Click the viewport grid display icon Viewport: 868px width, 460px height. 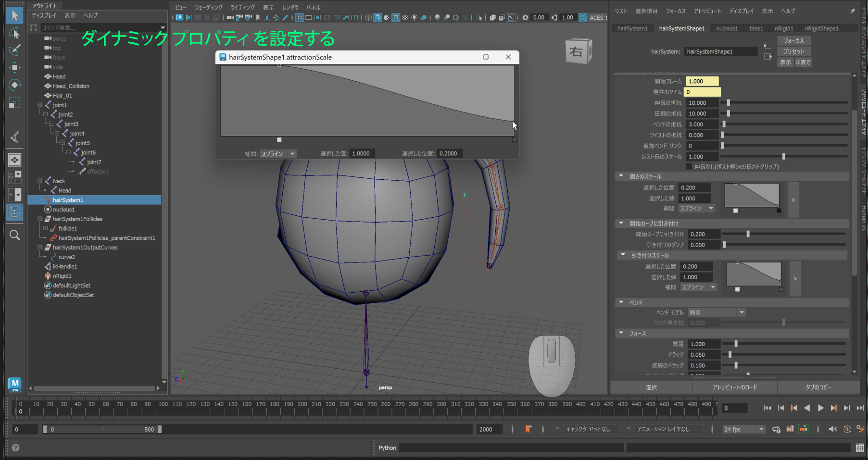pyautogui.click(x=299, y=18)
